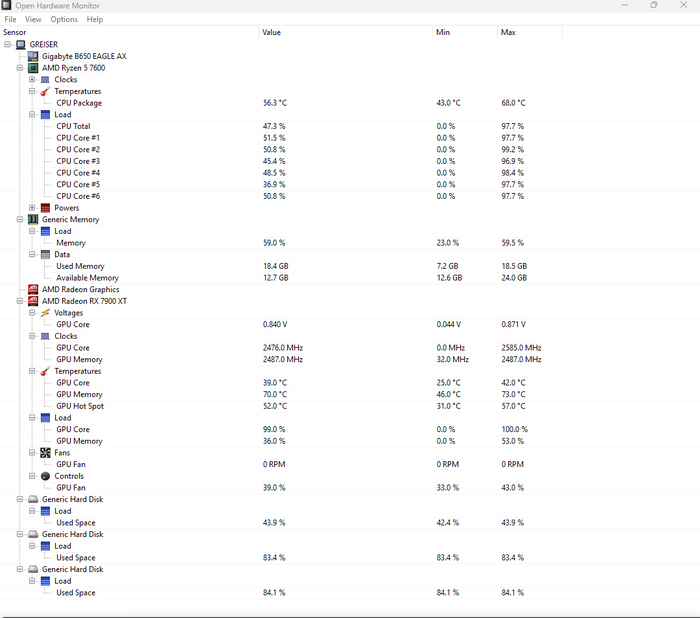Click the Max column header
Image resolution: width=700 pixels, height=618 pixels.
tap(530, 32)
